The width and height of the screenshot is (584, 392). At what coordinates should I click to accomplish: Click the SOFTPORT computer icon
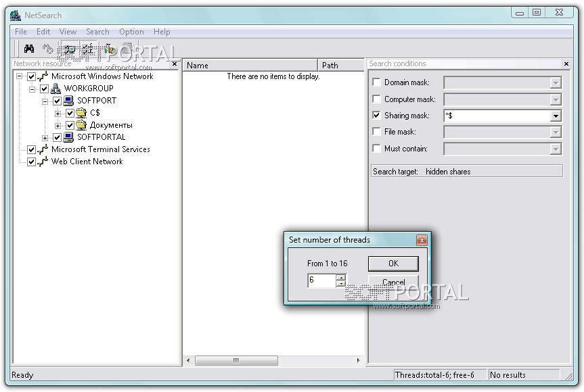[x=68, y=101]
